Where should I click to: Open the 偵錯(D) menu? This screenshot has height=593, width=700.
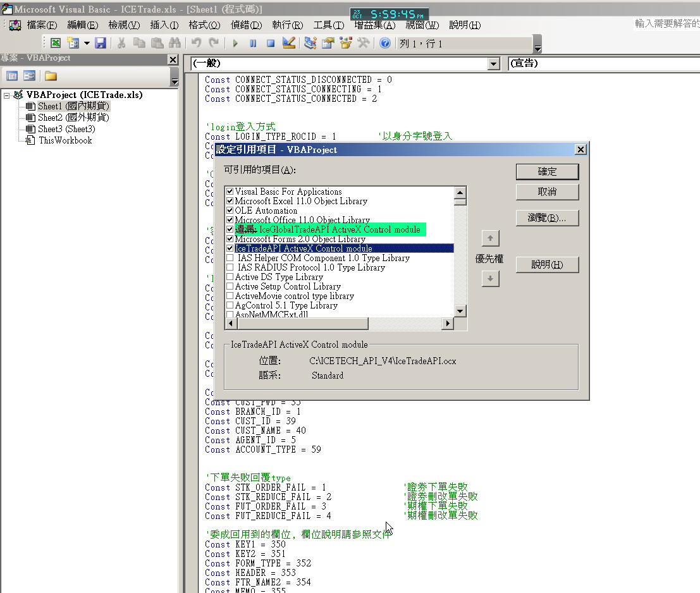[x=247, y=25]
